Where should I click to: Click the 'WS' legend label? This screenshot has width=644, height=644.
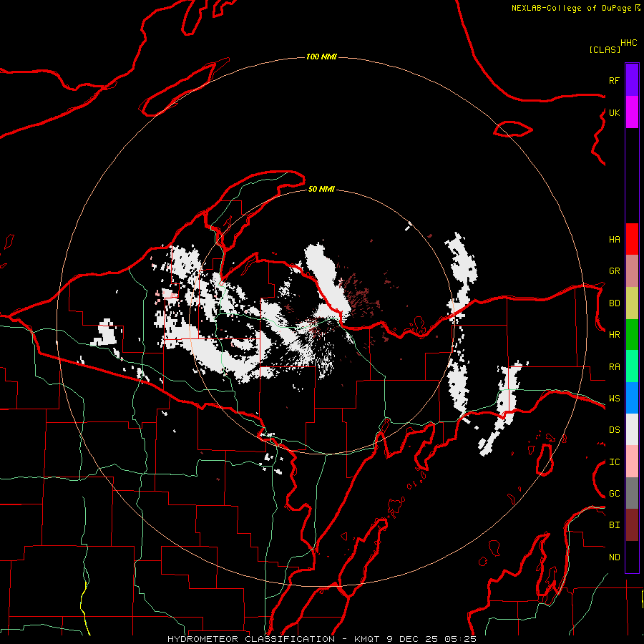[x=614, y=399]
